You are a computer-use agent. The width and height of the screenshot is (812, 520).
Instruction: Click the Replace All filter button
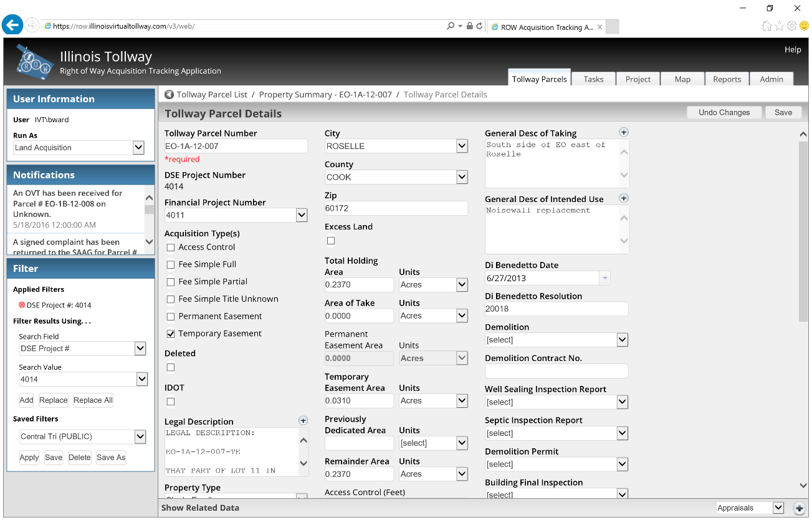coord(93,400)
